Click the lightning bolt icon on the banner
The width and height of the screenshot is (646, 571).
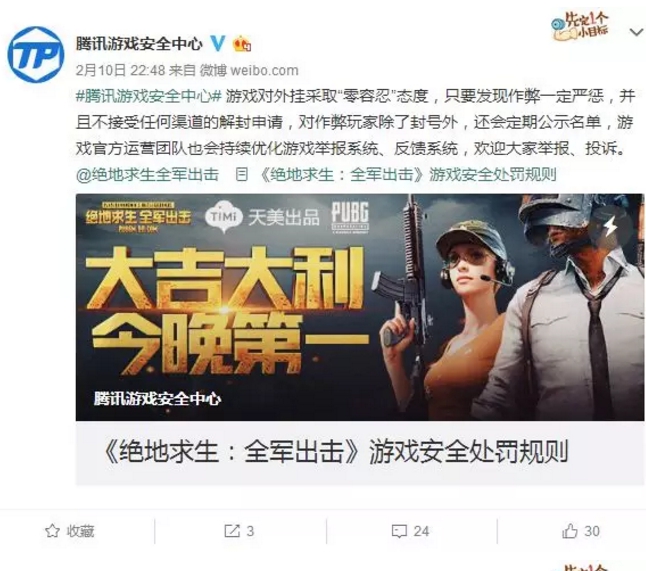[x=611, y=227]
